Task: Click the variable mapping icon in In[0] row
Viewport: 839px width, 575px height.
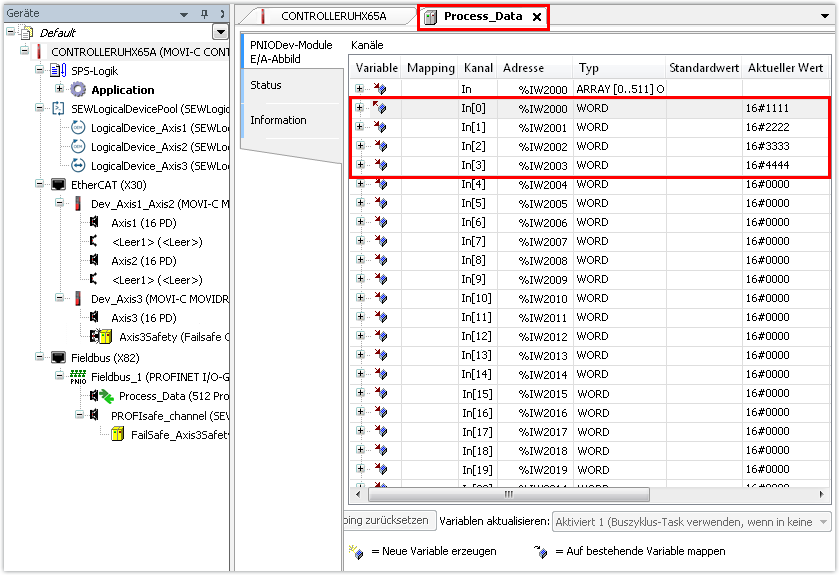Action: (x=380, y=108)
